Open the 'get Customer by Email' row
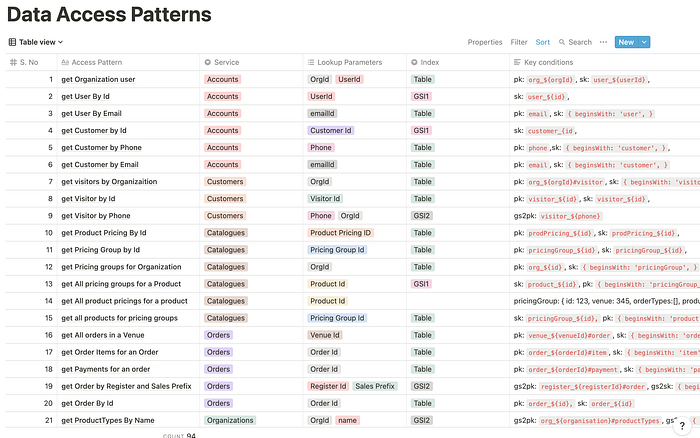 tap(100, 165)
